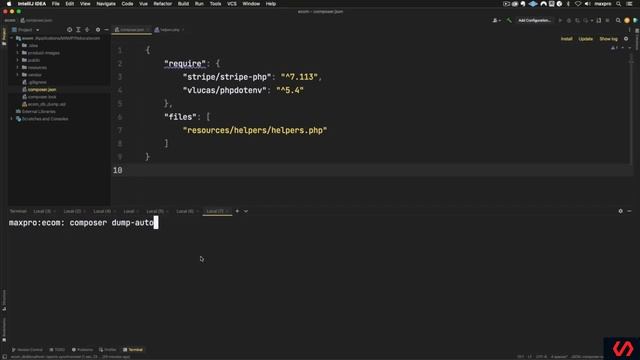Click the Debug bug icon in toolbar
This screenshot has width=640, height=360.
pyautogui.click(x=569, y=20)
